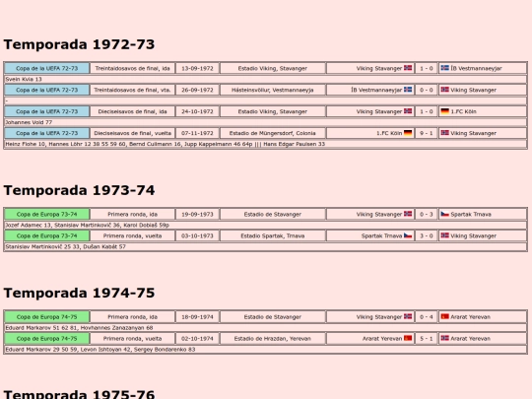Click Norway flag in the 03-10-1973 match row
This screenshot has width=532, height=399.
(444, 235)
